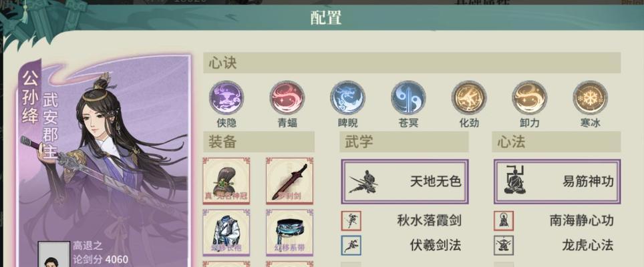Open the 真·无名神冠 headgear equipment slot
This screenshot has width=644, height=267.
coord(226,180)
